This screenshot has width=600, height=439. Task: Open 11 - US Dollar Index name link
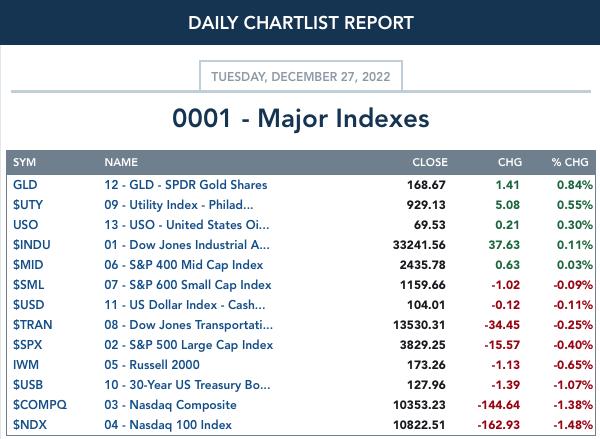pyautogui.click(x=184, y=305)
